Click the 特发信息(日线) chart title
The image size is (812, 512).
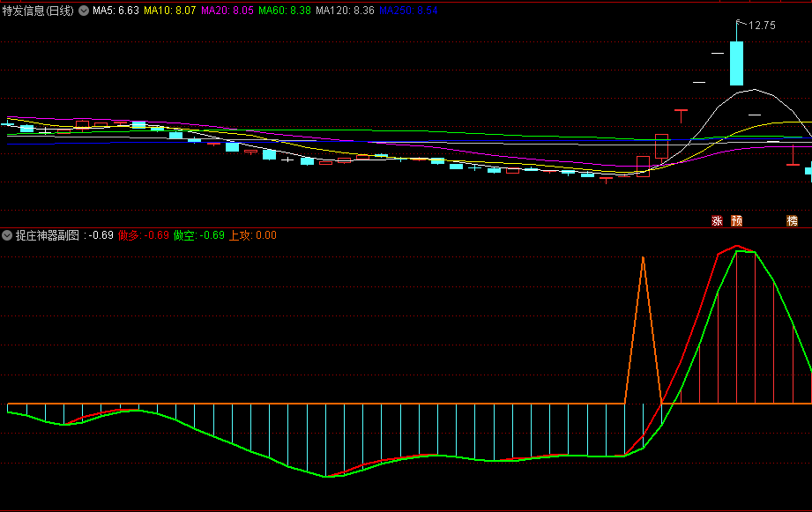(38, 11)
